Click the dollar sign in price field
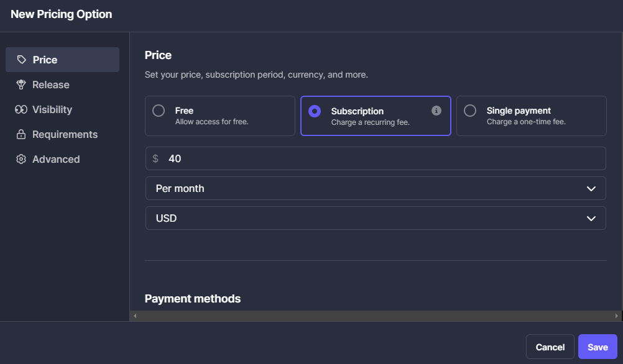Image resolution: width=623 pixels, height=364 pixels. point(155,158)
